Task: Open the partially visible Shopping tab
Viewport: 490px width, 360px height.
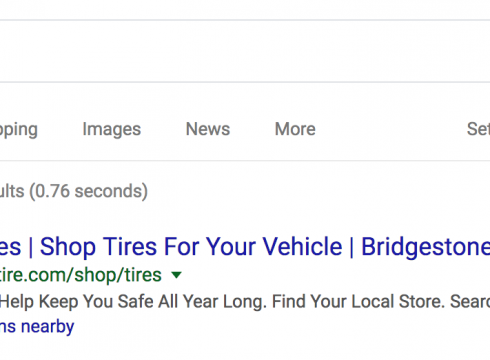Action: tap(19, 130)
